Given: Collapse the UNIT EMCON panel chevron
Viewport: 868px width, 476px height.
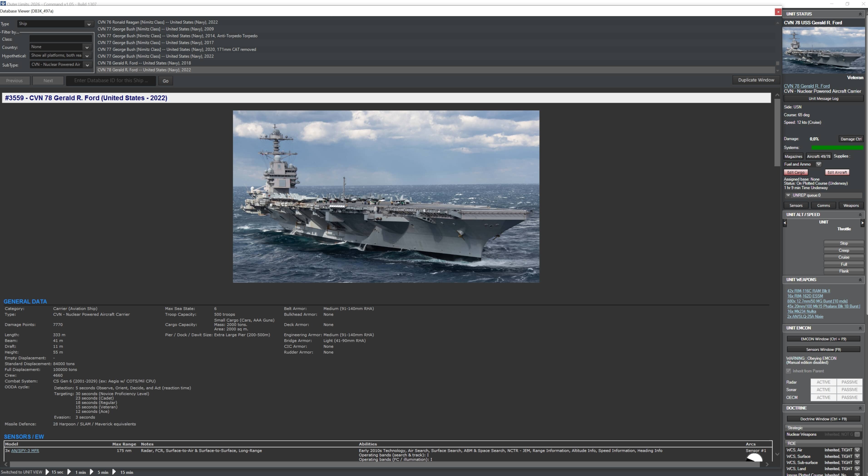Looking at the screenshot, I should 860,328.
